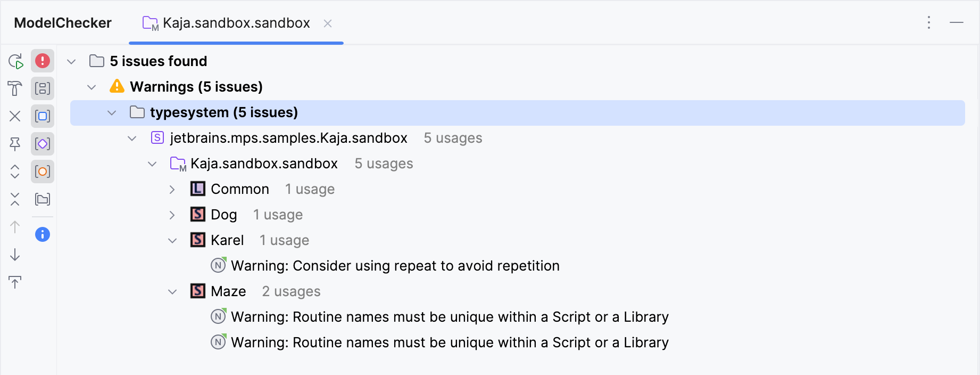980x375 pixels.
Task: Pin the ModelChecker results tab
Action: (x=15, y=144)
